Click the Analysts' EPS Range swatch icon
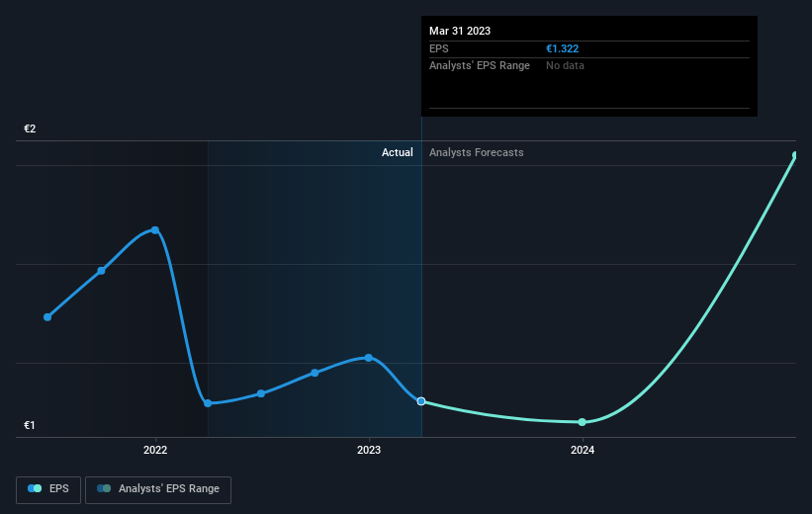Screen dimensions: 812x514 coord(104,488)
